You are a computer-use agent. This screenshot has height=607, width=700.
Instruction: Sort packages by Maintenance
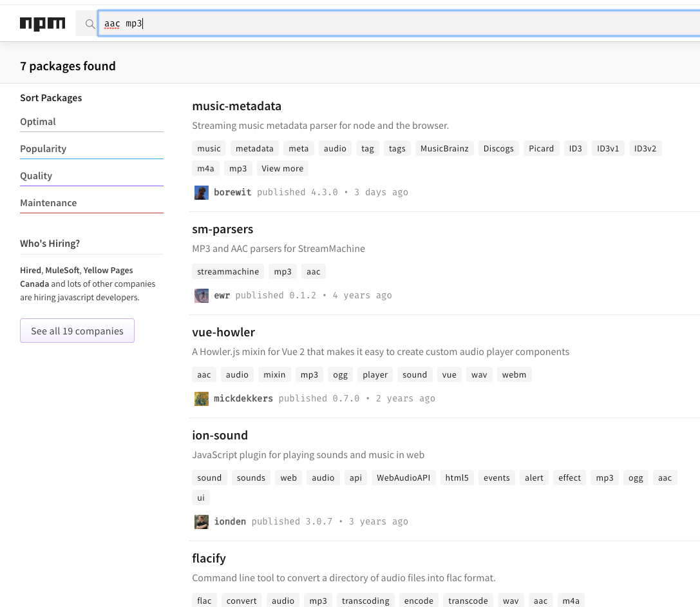click(x=91, y=203)
